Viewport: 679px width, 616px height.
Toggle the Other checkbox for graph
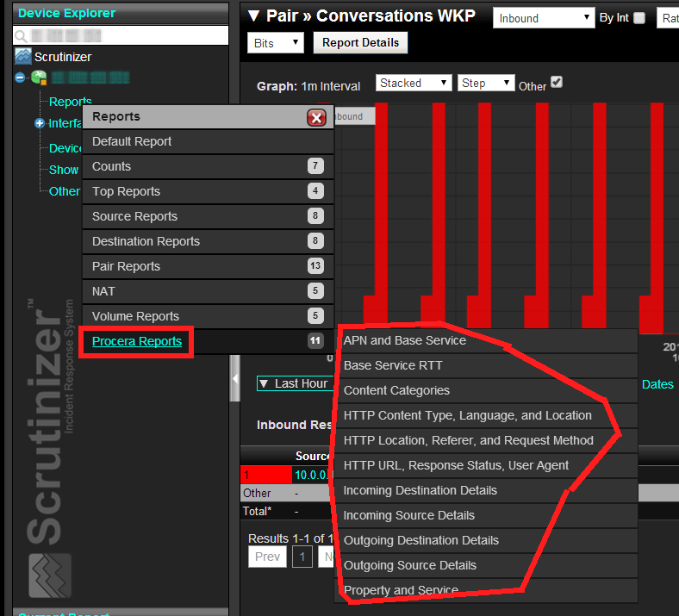[557, 82]
